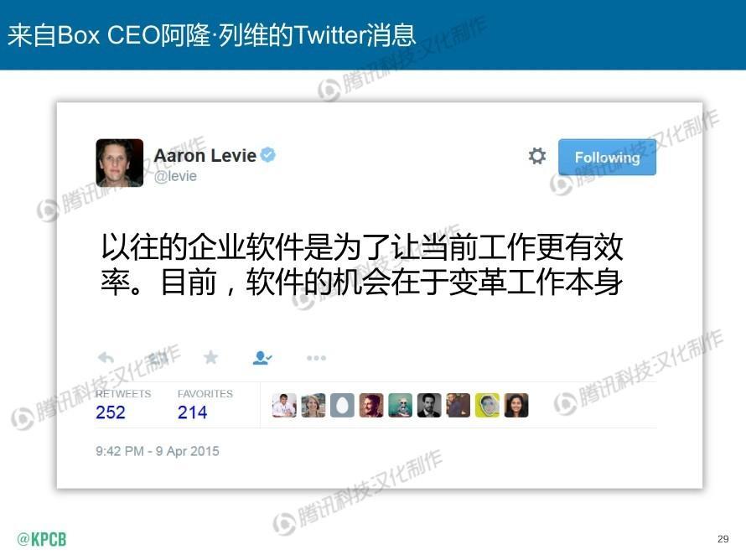Open the 214 favorites count
Screen dimensions: 746x560
[192, 412]
